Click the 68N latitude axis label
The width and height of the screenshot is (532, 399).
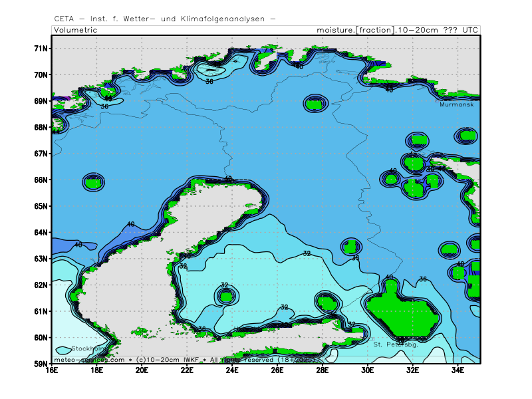41,128
